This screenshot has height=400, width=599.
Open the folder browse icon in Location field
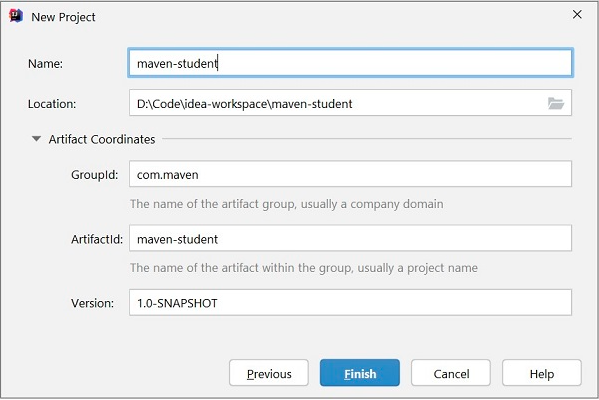pos(555,103)
